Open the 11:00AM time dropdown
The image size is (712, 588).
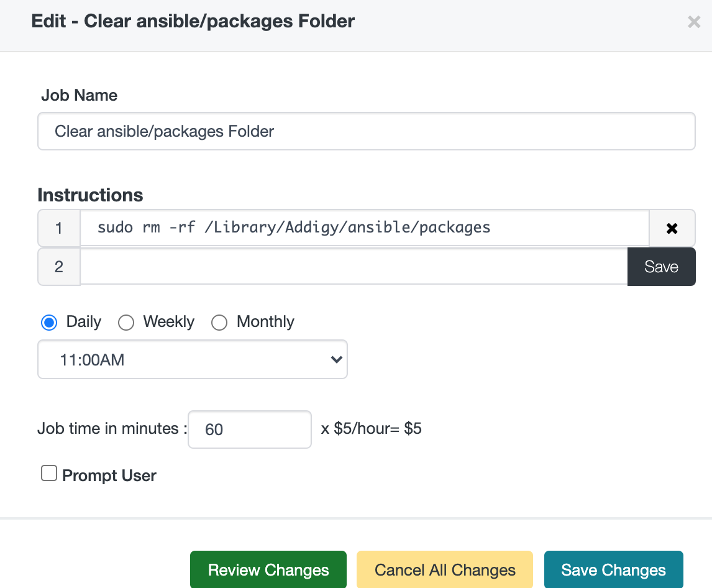[193, 359]
